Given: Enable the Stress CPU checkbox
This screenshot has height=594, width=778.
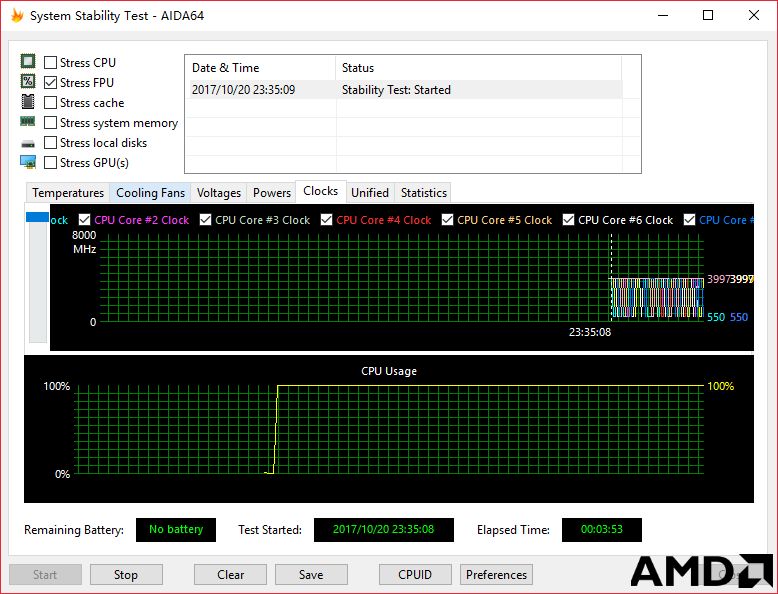Looking at the screenshot, I should coord(50,63).
